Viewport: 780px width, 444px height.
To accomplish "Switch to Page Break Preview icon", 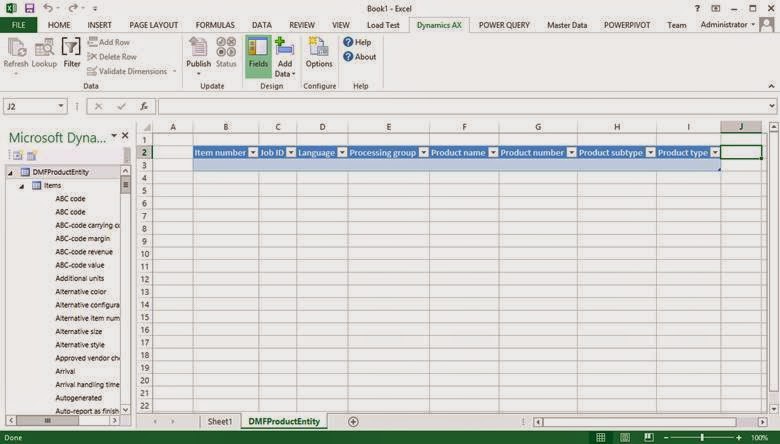I will click(x=649, y=438).
